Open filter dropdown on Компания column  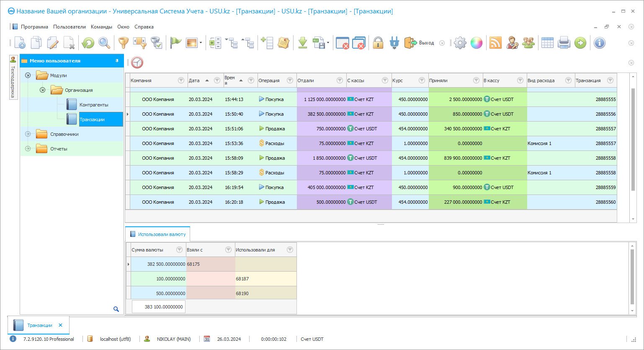[181, 80]
